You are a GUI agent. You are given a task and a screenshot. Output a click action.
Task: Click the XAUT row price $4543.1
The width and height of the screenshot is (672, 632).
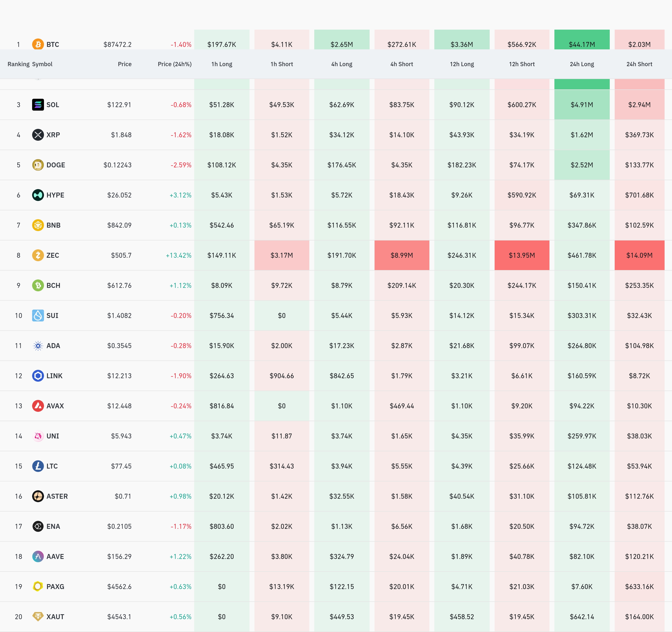119,617
